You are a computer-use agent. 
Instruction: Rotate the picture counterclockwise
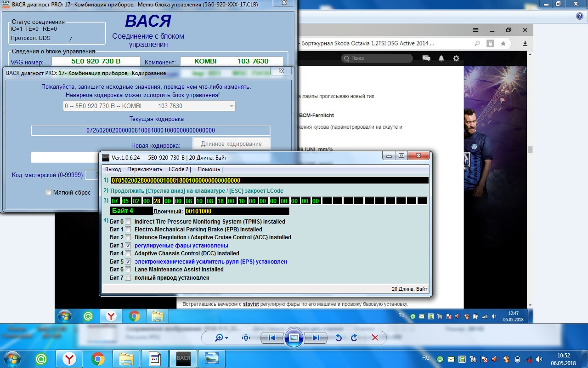(339, 338)
